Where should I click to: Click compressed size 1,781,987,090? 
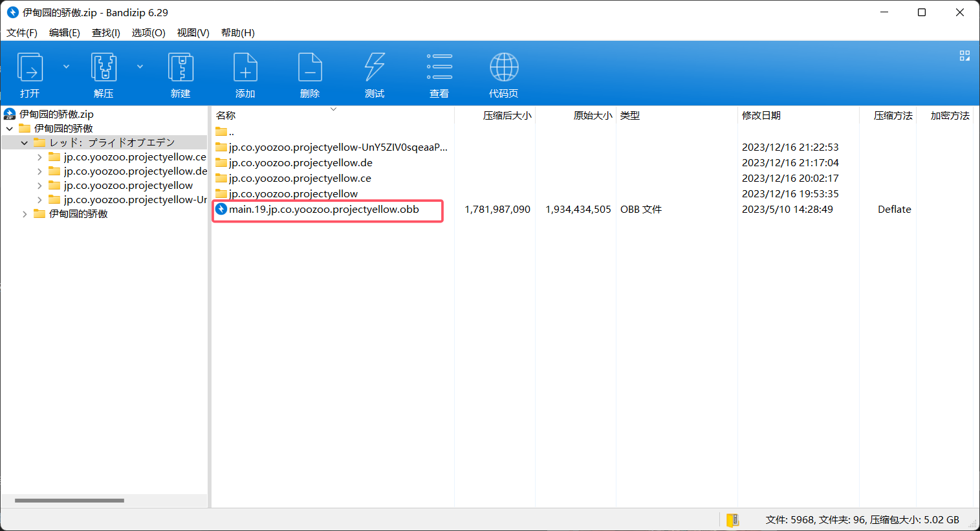pyautogui.click(x=497, y=210)
